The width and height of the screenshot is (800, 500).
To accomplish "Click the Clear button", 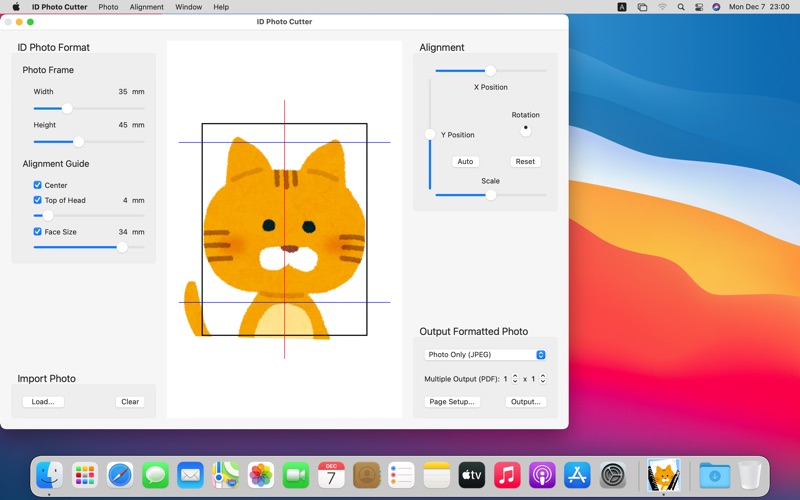I will (x=130, y=402).
